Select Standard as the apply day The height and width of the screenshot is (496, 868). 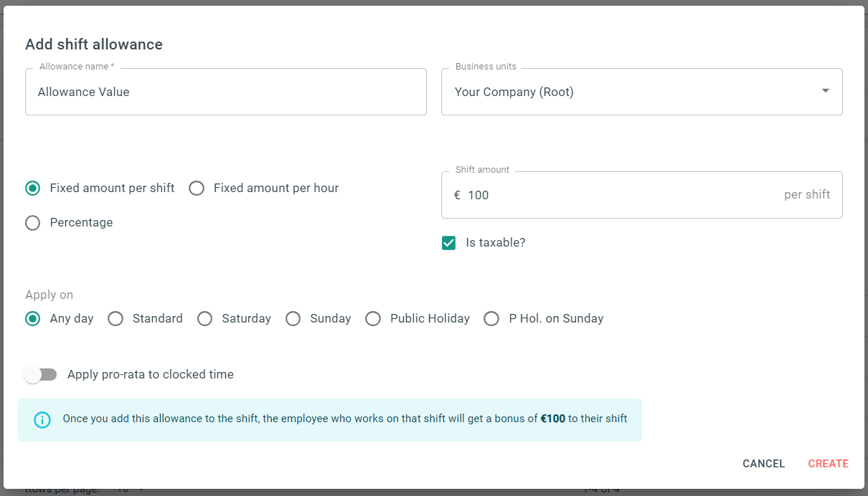[115, 318]
